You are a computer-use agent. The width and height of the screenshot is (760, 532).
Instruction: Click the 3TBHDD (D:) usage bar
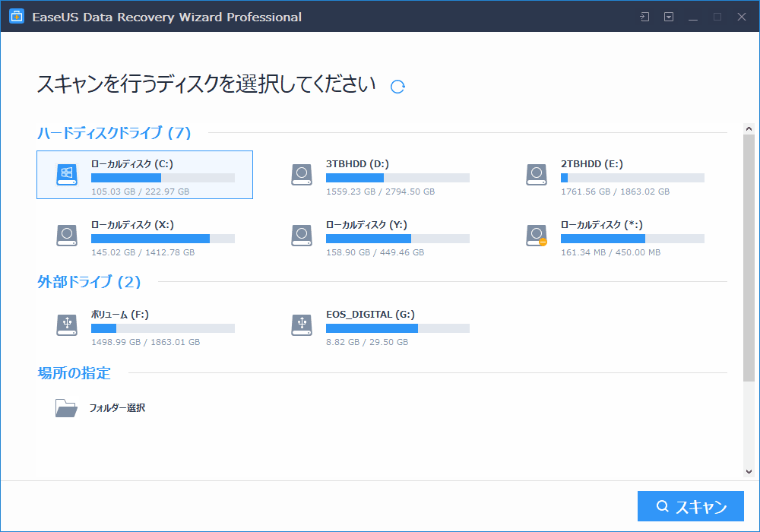tap(397, 178)
